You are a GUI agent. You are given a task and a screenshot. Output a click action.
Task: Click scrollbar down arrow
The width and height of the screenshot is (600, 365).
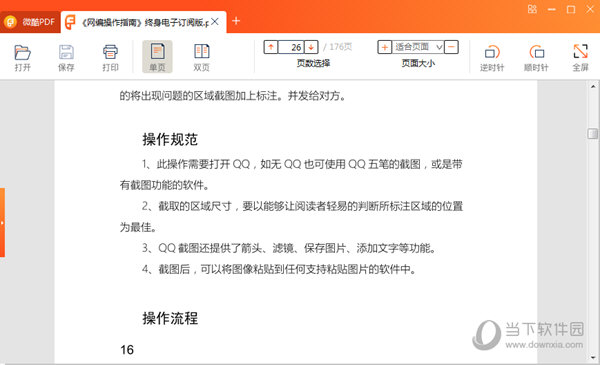(x=593, y=358)
